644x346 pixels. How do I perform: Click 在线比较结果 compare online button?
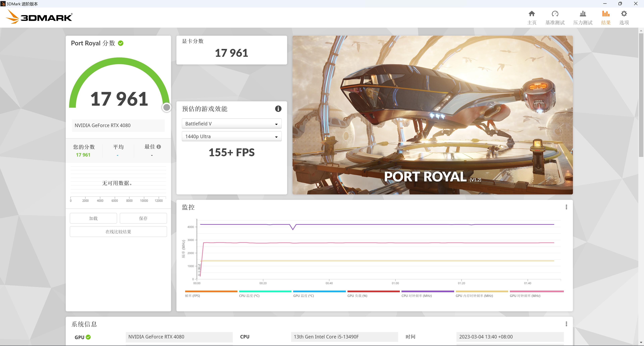118,232
